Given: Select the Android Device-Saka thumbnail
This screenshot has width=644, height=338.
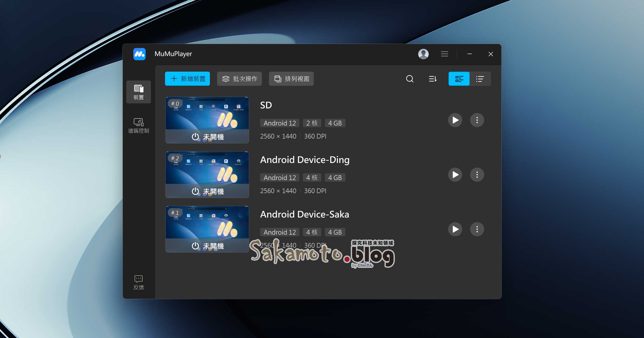Looking at the screenshot, I should tap(207, 229).
